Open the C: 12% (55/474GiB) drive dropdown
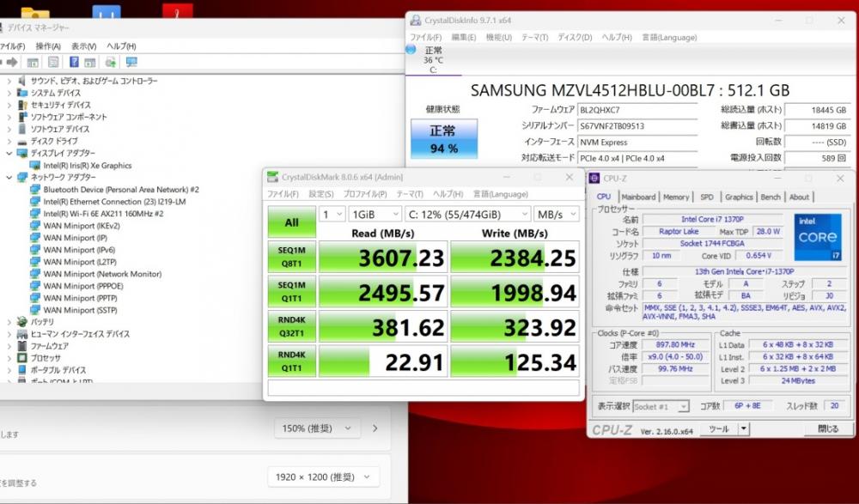The image size is (859, 504). coord(467,215)
